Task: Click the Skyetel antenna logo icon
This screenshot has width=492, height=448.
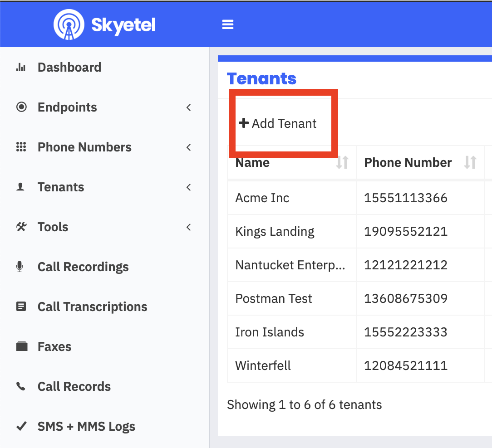Action: click(69, 24)
